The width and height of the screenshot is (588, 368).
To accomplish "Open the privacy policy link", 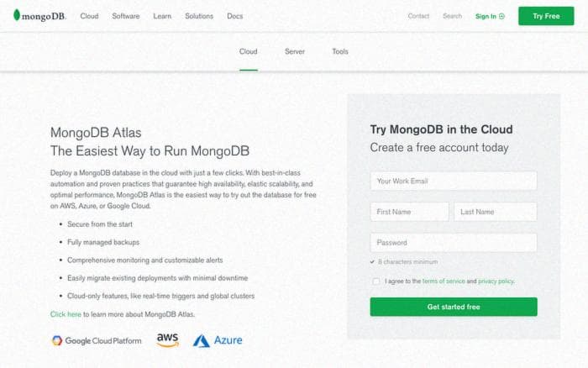I will pos(496,281).
